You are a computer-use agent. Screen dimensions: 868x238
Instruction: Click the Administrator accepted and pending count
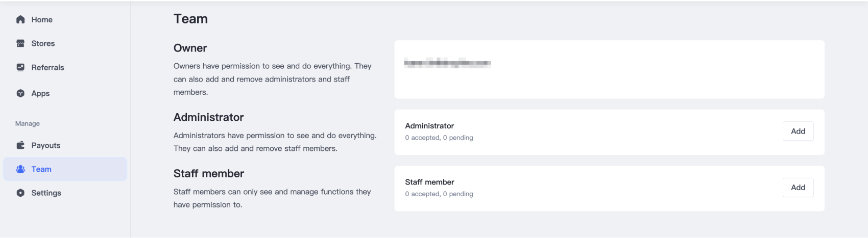click(439, 138)
